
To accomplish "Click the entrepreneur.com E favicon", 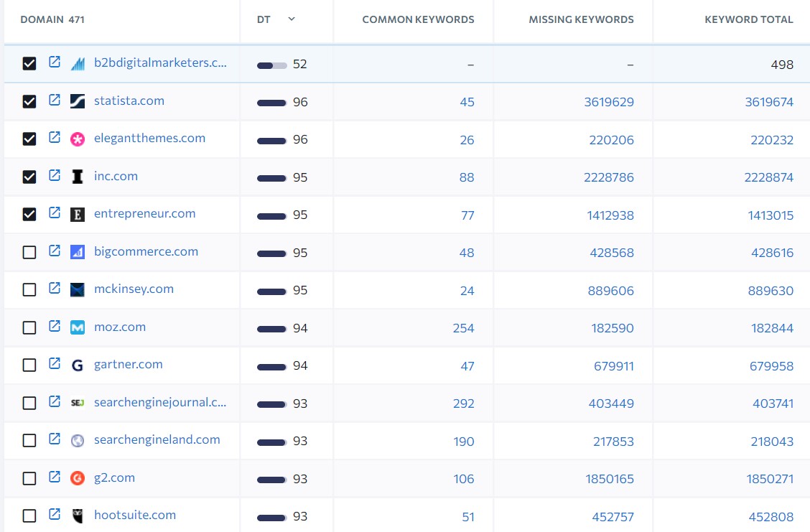I will pos(78,215).
